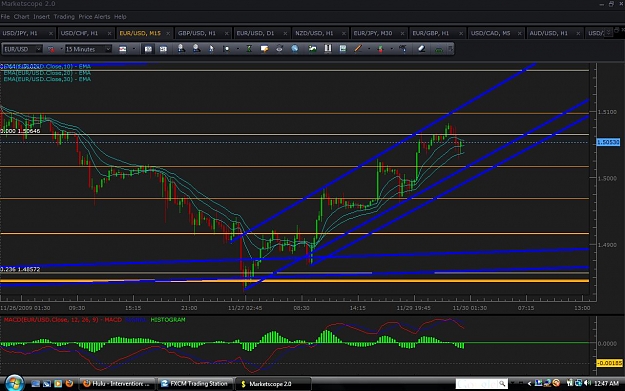625x391 pixels.
Task: Expand the arrow next to the chart style icon
Action: [x=134, y=49]
